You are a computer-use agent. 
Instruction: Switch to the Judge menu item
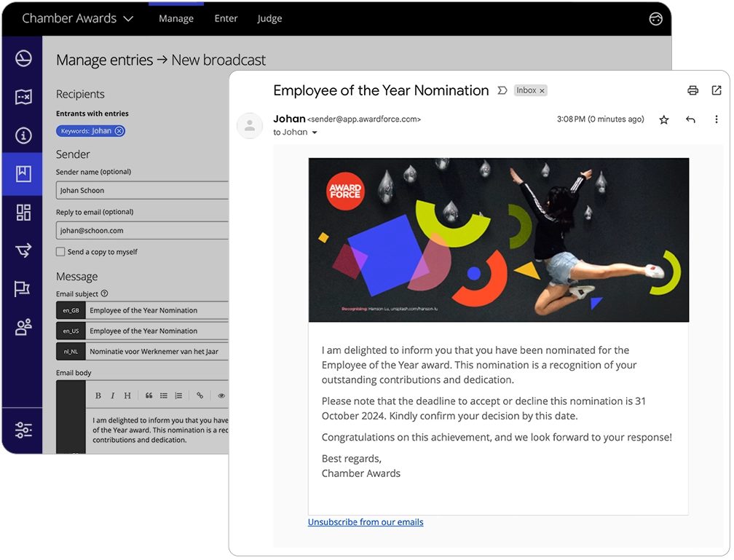point(269,18)
